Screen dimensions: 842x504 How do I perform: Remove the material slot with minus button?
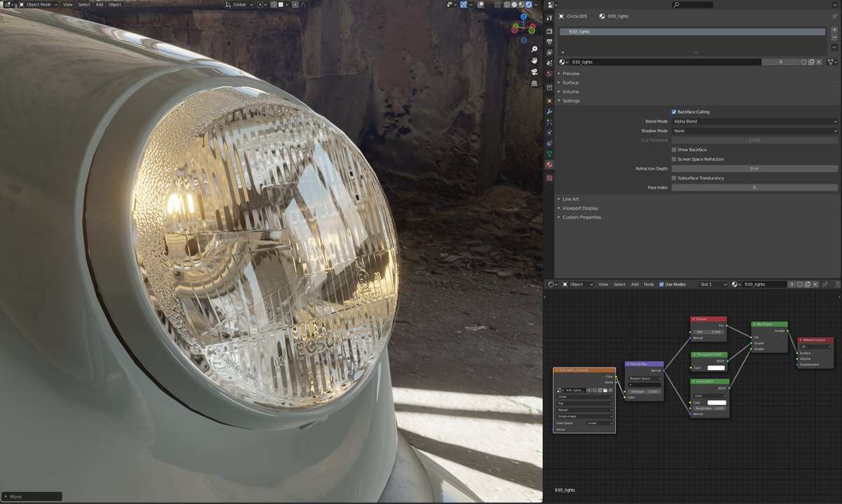pyautogui.click(x=834, y=38)
